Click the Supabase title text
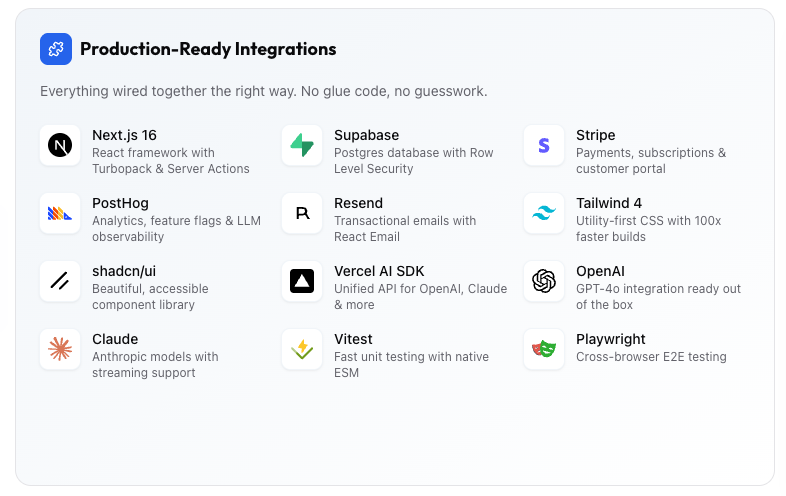Screen dimensions: 786x496 pos(366,135)
